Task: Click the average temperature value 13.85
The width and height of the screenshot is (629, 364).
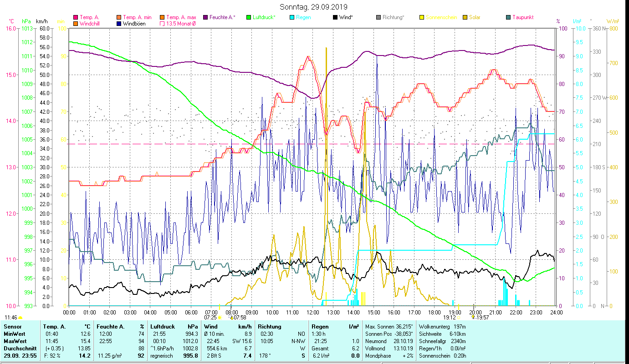Action: pyautogui.click(x=84, y=348)
